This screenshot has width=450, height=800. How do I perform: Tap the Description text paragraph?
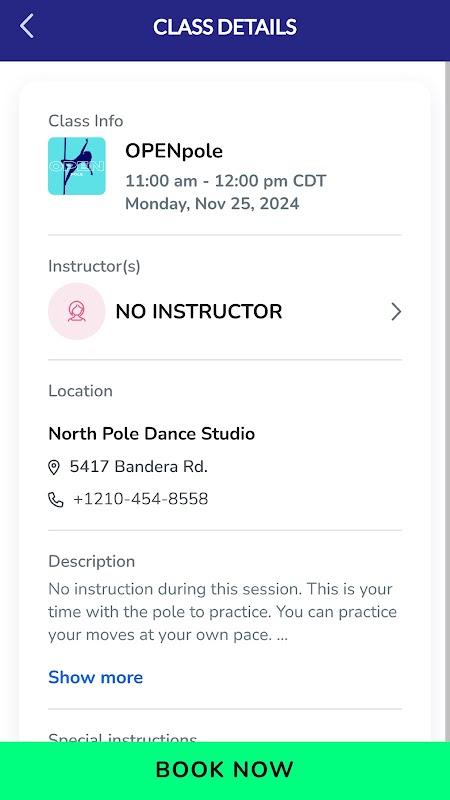222,612
